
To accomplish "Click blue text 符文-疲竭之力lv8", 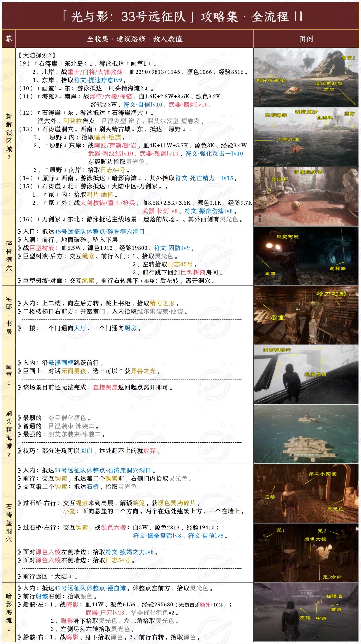I will [x=130, y=552].
